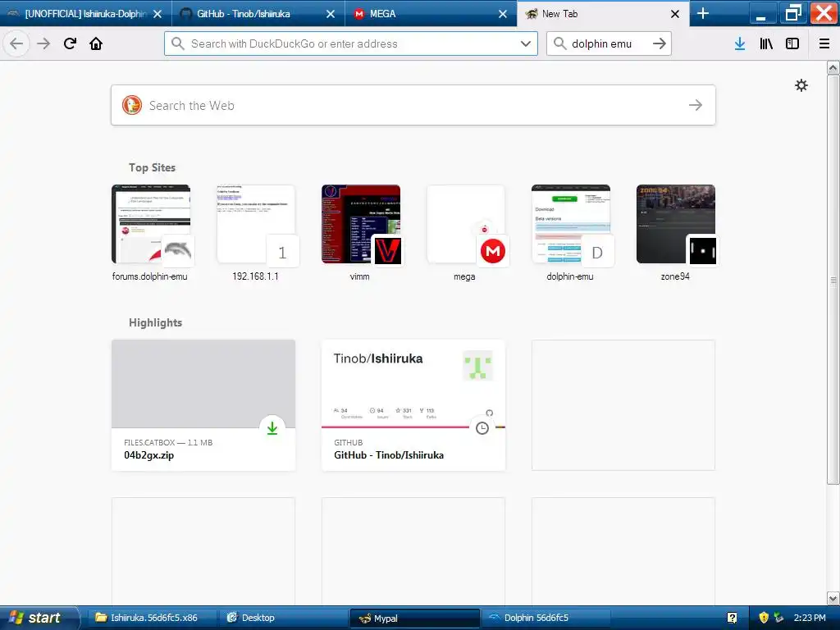Click the green download icon on 04b2gx.zip card
The image size is (840, 630).
pyautogui.click(x=272, y=428)
